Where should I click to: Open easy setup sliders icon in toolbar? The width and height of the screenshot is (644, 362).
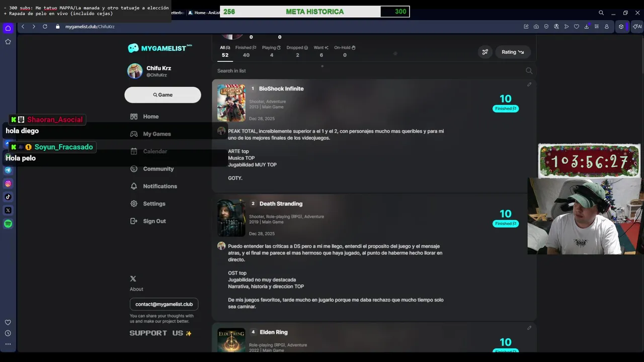click(x=597, y=27)
